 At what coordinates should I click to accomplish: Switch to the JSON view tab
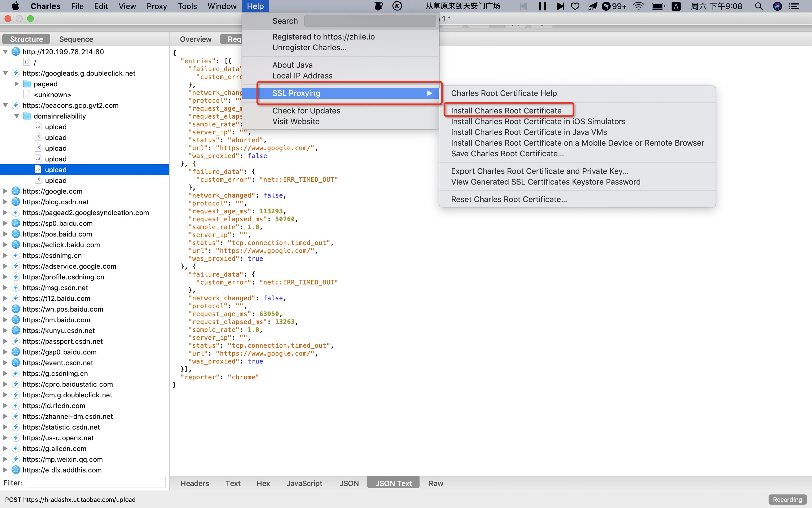pyautogui.click(x=349, y=483)
